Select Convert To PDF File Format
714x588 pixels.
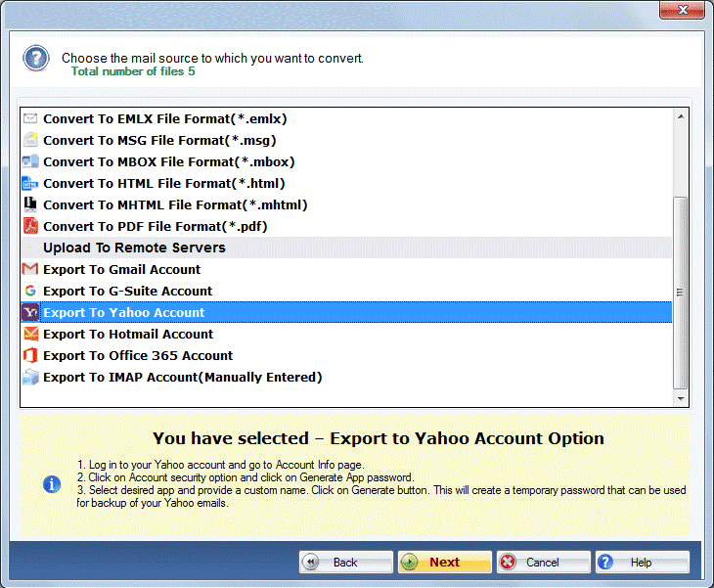point(346,226)
